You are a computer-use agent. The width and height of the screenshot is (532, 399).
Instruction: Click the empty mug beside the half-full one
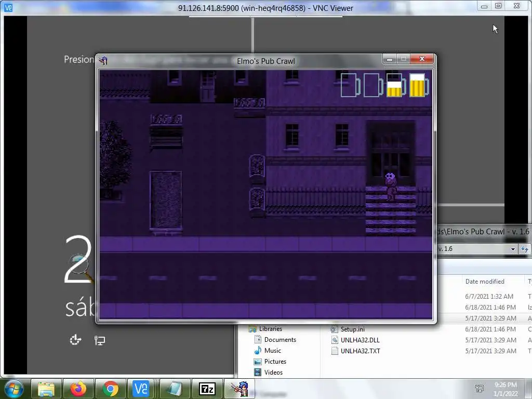pyautogui.click(x=373, y=85)
